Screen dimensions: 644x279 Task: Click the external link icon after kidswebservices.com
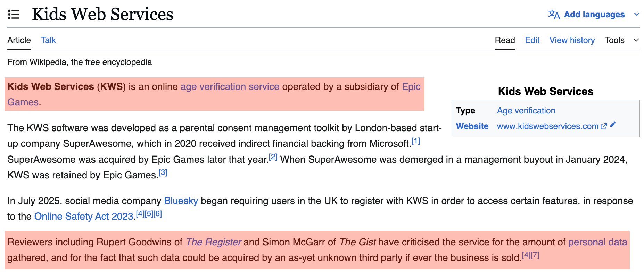(x=604, y=126)
